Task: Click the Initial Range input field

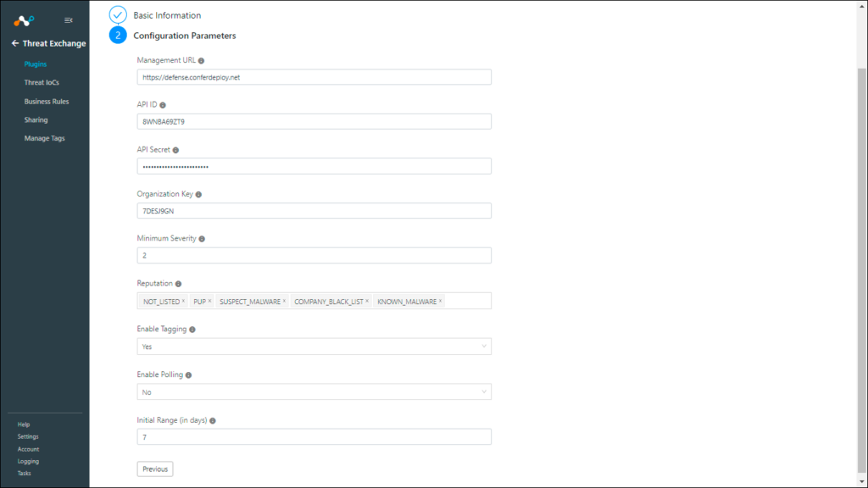Action: 314,436
